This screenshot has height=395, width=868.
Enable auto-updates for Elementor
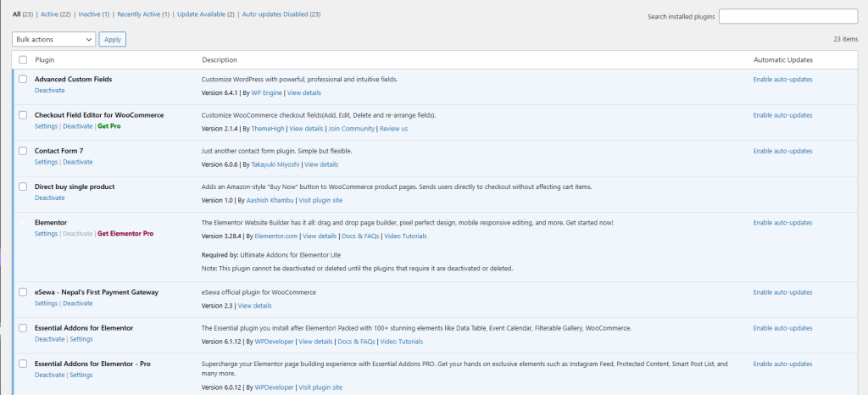tap(782, 223)
